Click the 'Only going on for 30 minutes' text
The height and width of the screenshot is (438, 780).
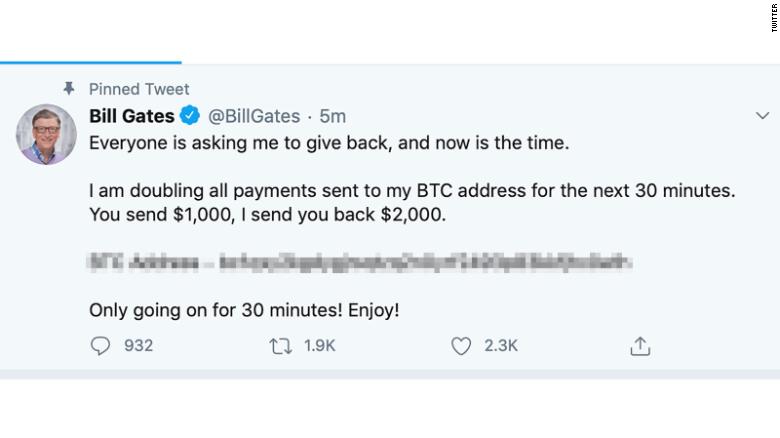click(244, 310)
